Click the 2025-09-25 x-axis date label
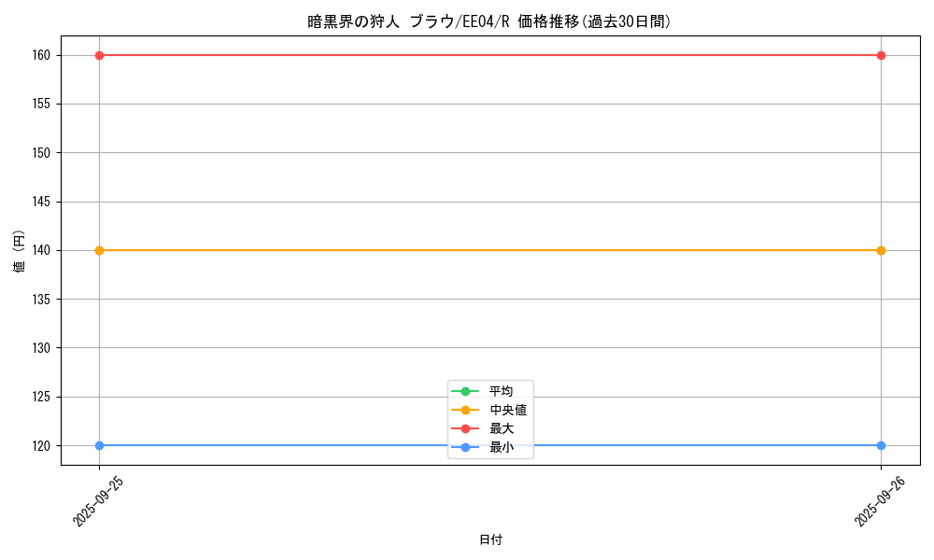The height and width of the screenshot is (560, 934). 99,501
